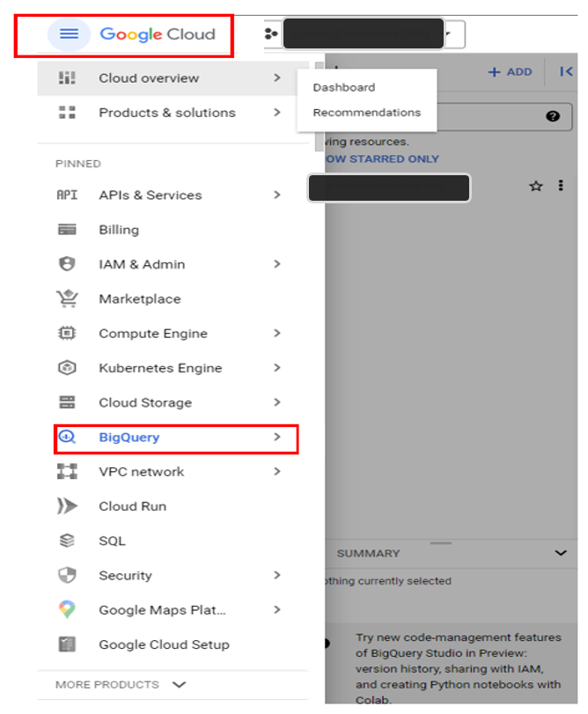Viewport: 588px width, 714px height.
Task: Click the IAM & Admin shield icon
Action: [x=67, y=264]
